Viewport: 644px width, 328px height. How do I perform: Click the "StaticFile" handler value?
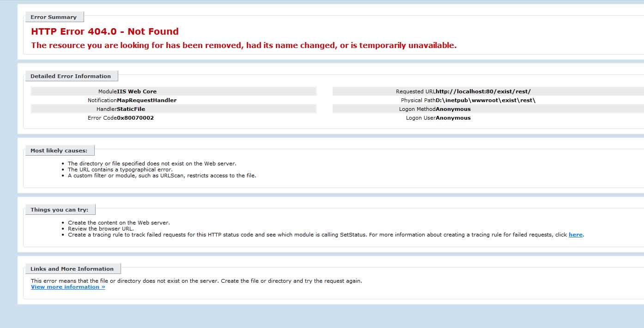131,109
